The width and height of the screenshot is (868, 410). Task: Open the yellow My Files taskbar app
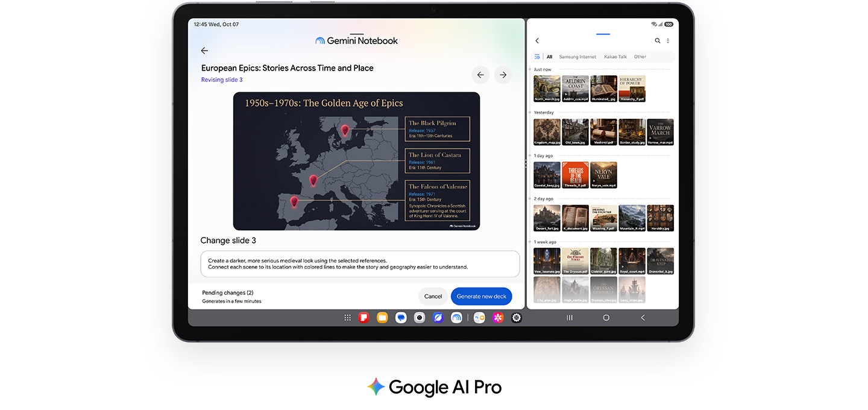point(382,318)
